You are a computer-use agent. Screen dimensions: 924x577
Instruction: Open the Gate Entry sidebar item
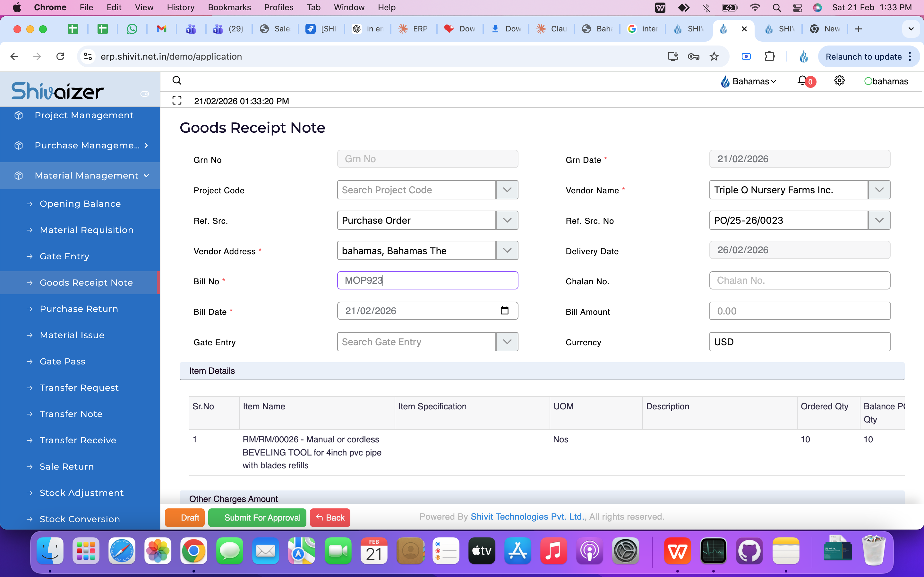click(64, 256)
